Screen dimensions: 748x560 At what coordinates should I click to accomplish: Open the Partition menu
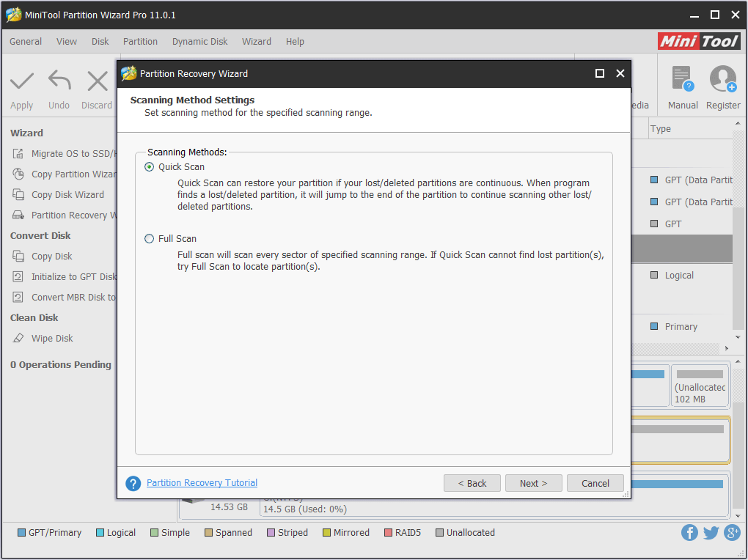[x=140, y=42]
